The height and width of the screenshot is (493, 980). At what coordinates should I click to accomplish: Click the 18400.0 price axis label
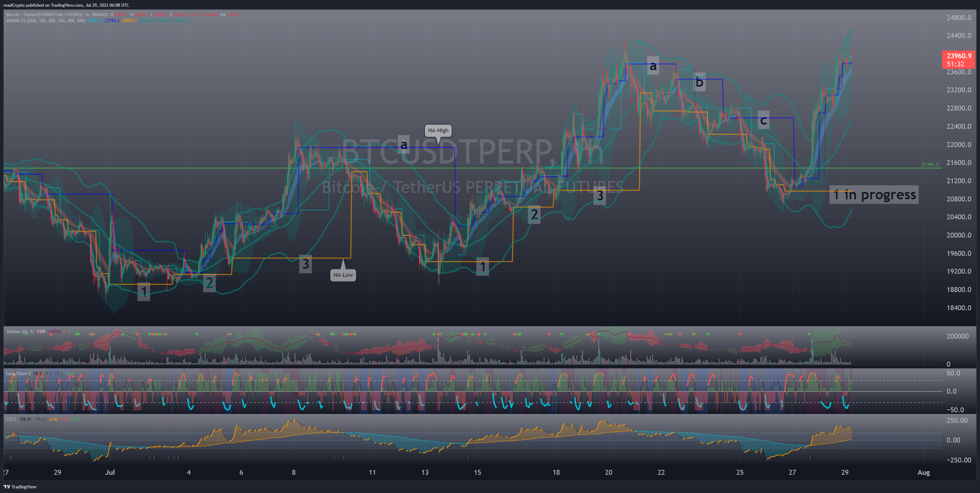click(x=959, y=308)
